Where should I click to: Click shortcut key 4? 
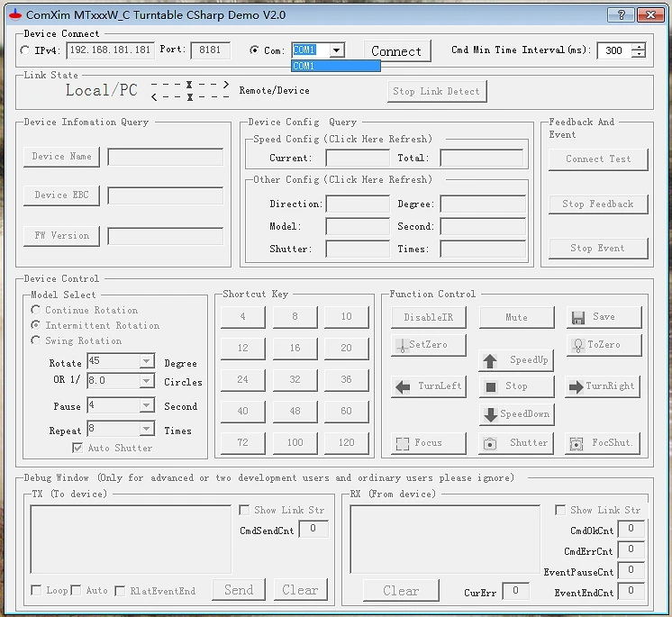point(243,317)
